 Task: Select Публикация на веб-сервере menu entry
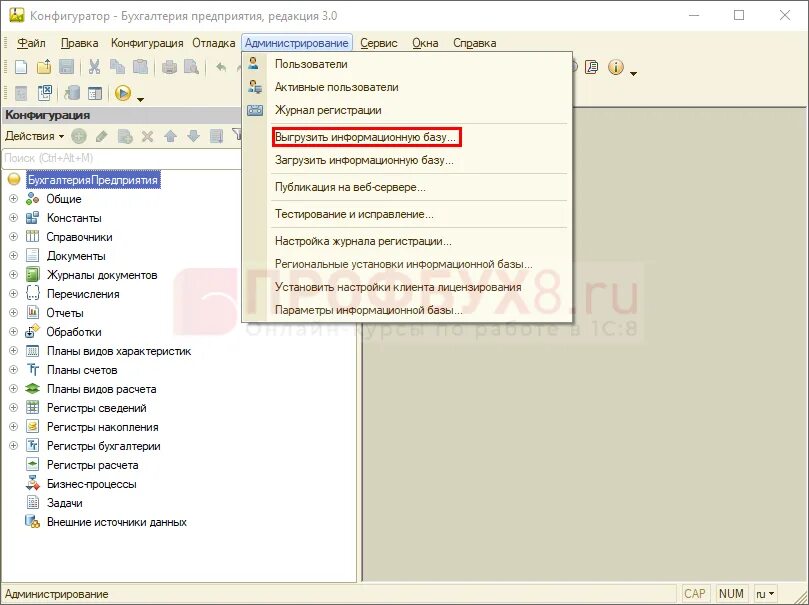350,187
